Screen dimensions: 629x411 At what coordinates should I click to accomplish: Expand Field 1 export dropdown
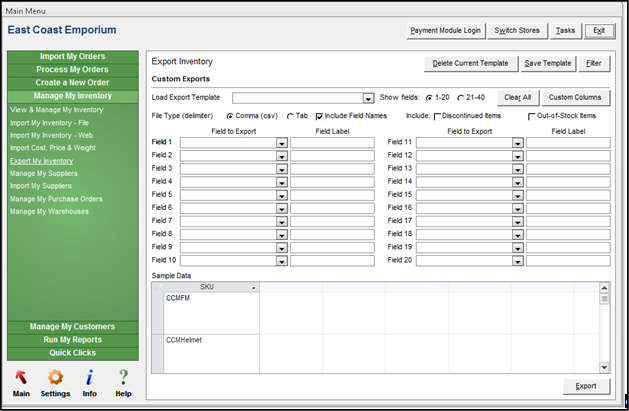point(281,143)
